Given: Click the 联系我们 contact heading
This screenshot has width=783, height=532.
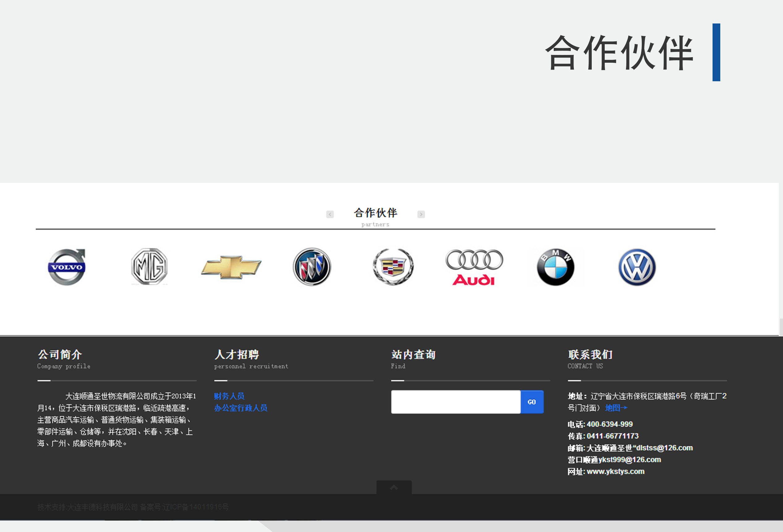Looking at the screenshot, I should [590, 354].
